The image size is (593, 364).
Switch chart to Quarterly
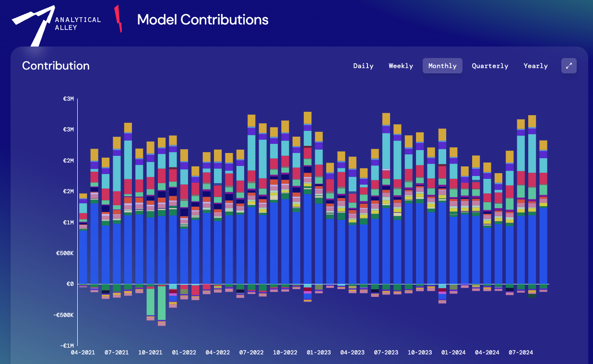tap(490, 66)
